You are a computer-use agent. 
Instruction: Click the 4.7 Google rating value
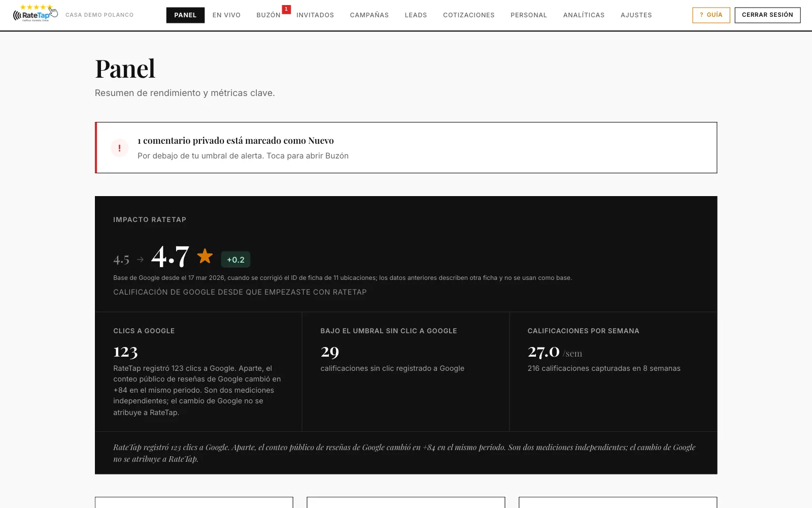point(170,257)
